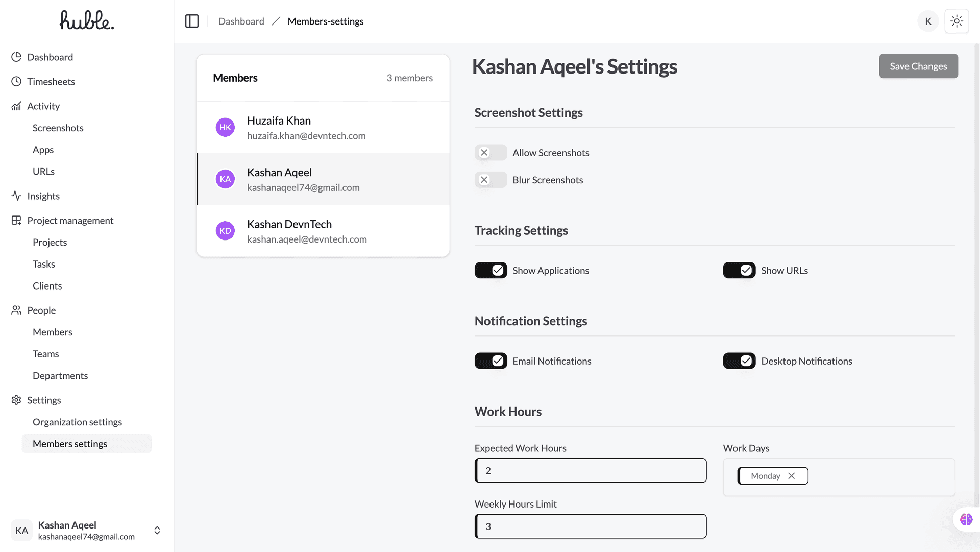Follow the Dashboard breadcrumb link
980x552 pixels.
click(241, 21)
